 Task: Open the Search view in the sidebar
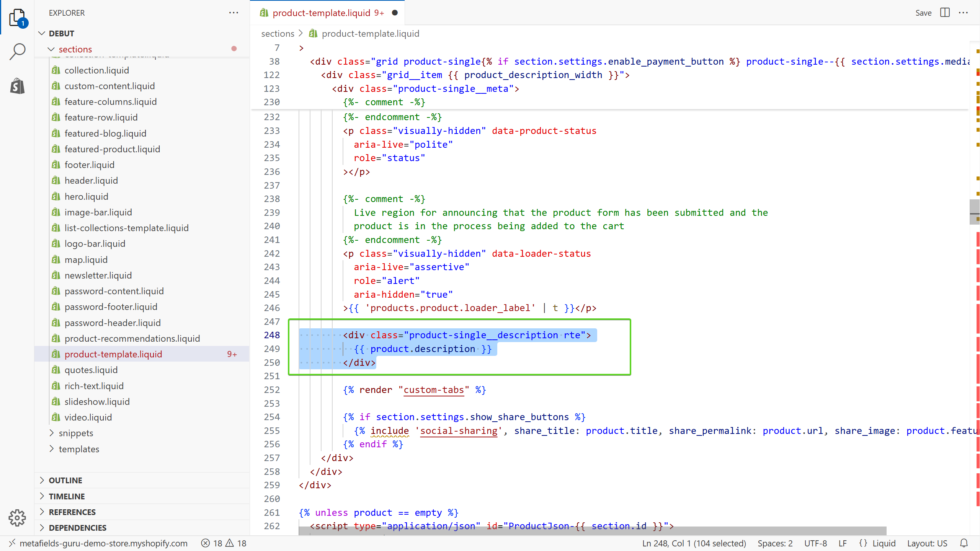click(x=17, y=51)
